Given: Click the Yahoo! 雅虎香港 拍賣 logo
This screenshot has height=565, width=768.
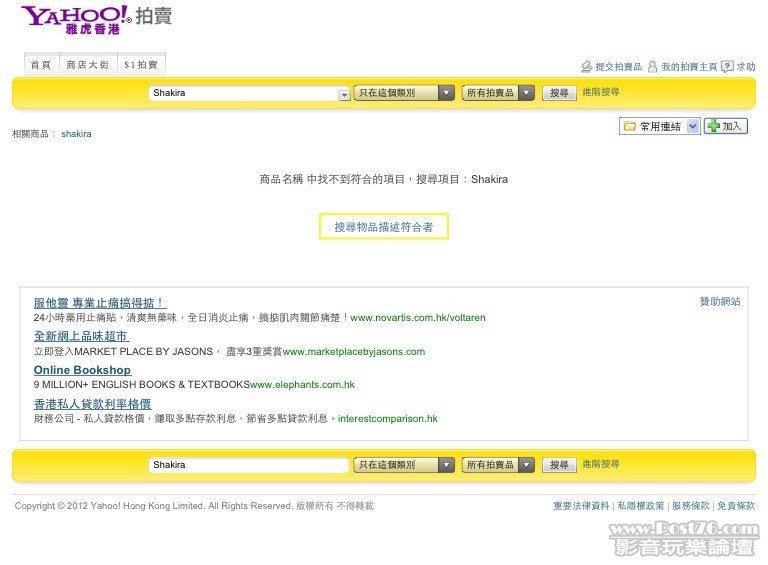Looking at the screenshot, I should [96, 20].
